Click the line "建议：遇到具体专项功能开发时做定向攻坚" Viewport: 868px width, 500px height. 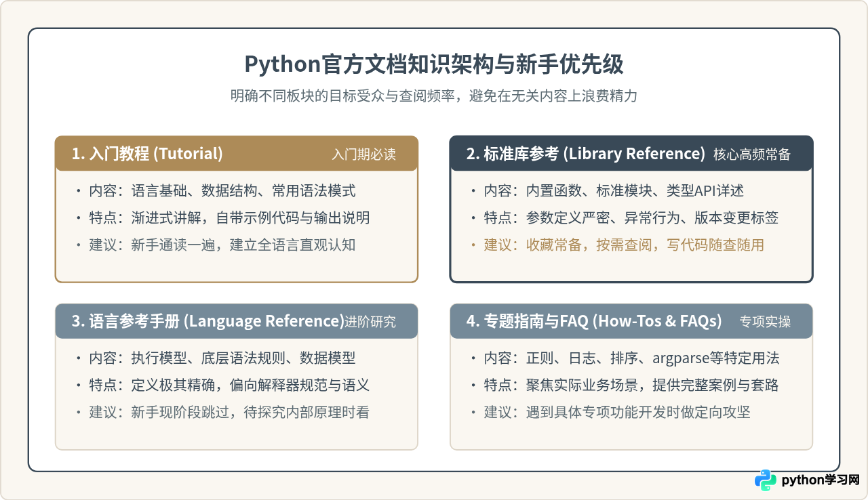(617, 413)
